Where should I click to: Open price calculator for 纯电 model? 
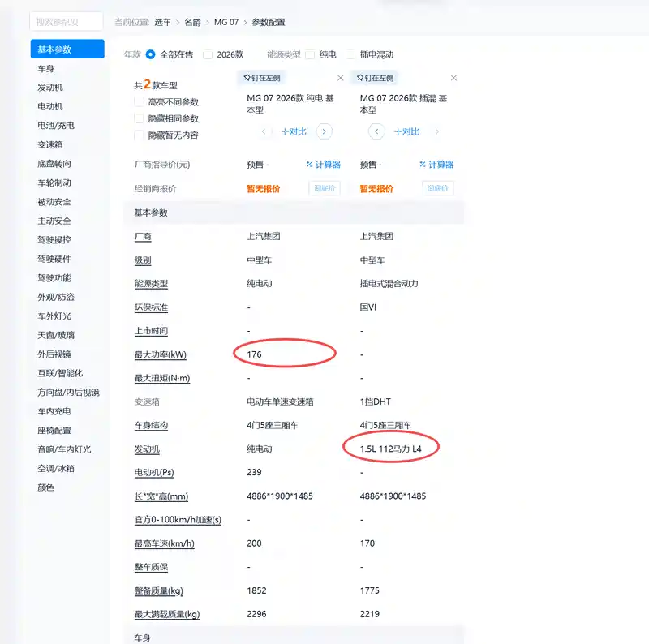(324, 165)
